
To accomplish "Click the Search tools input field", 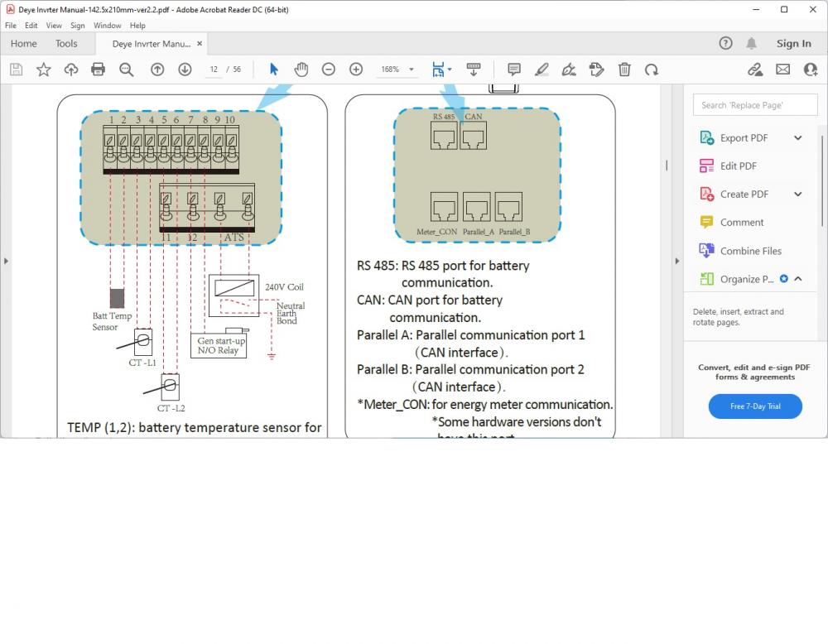I will coord(755,105).
